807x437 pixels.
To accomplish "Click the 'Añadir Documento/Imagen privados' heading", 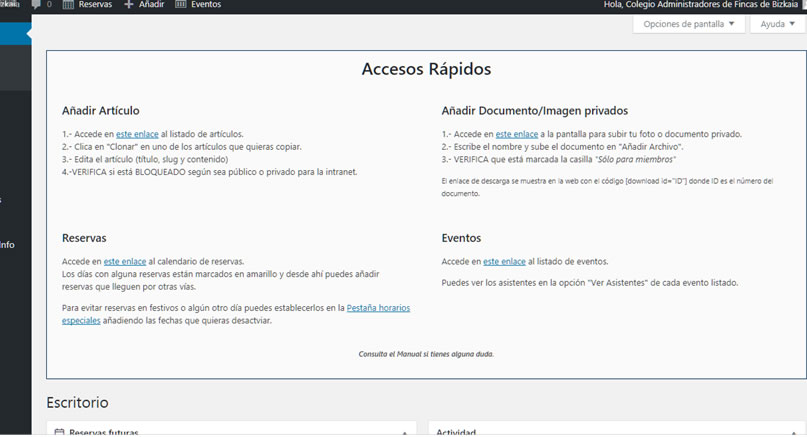I will (x=535, y=111).
